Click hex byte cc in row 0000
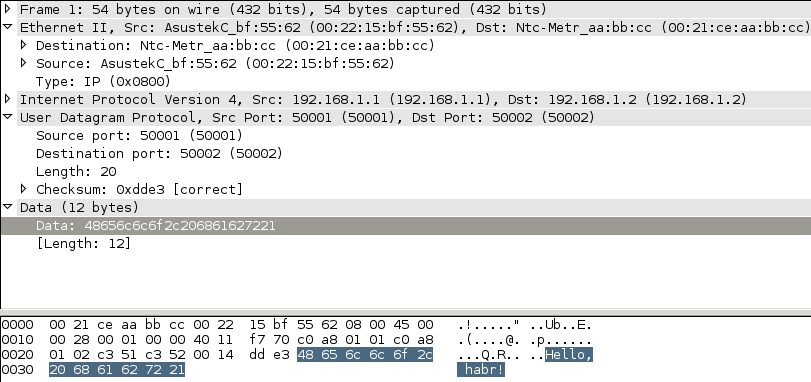The width and height of the screenshot is (811, 382). tap(177, 325)
